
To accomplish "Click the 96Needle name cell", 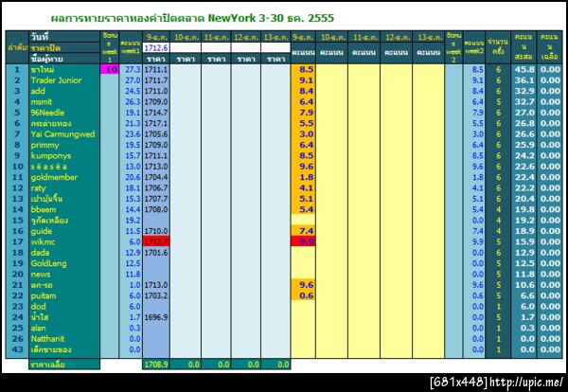I will pos(64,113).
